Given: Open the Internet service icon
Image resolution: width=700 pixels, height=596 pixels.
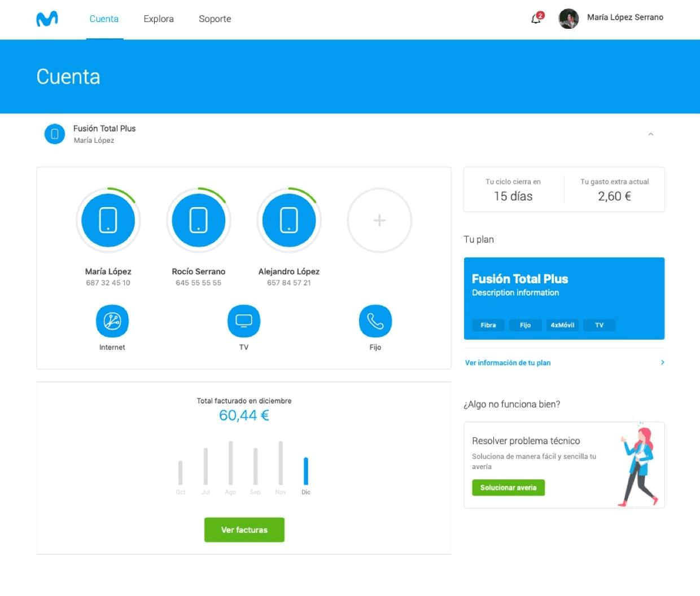Looking at the screenshot, I should pos(112,321).
